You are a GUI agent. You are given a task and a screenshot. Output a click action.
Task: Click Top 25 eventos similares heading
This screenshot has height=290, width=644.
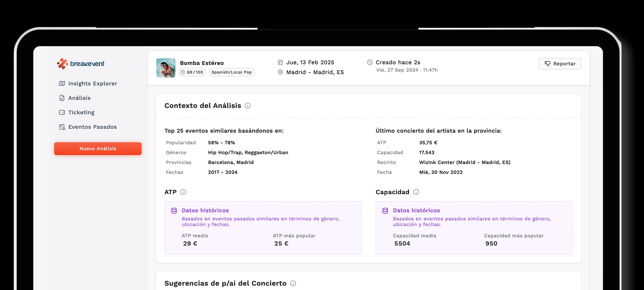[x=224, y=131]
